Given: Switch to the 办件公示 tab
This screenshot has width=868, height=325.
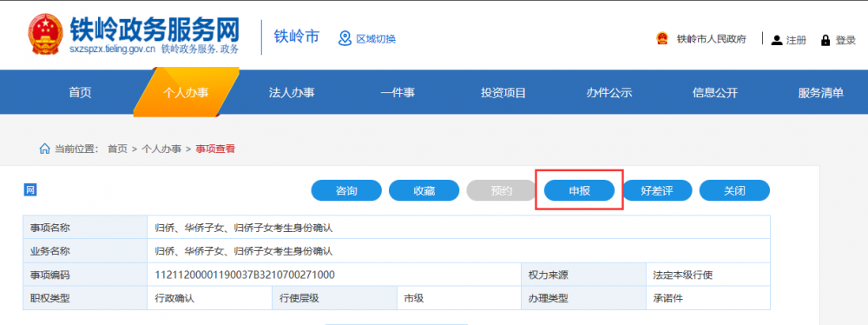Looking at the screenshot, I should (x=609, y=93).
